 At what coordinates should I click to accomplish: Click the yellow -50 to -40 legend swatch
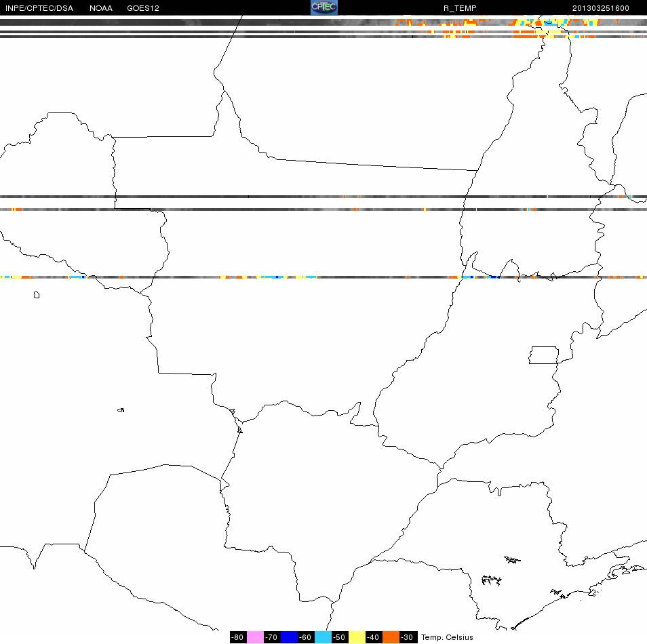[357, 637]
